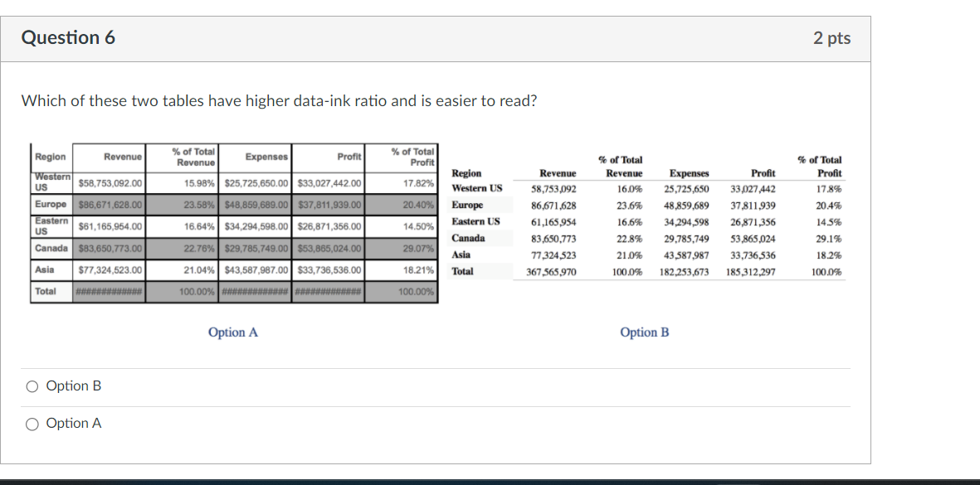Click 86,671,628 in Option B table
The height and width of the screenshot is (485, 980).
(x=553, y=206)
